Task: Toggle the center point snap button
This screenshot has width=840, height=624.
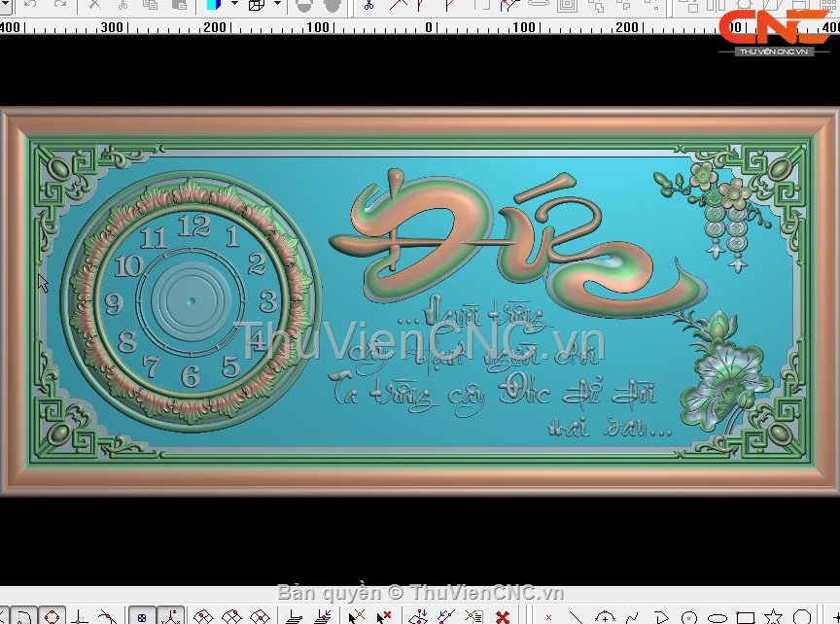Action: pos(142,617)
